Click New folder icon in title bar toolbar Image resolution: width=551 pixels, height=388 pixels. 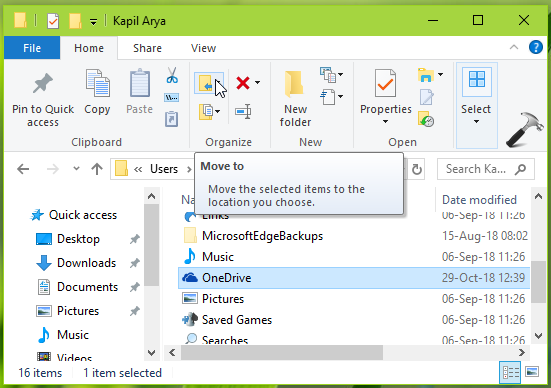pyautogui.click(x=75, y=21)
